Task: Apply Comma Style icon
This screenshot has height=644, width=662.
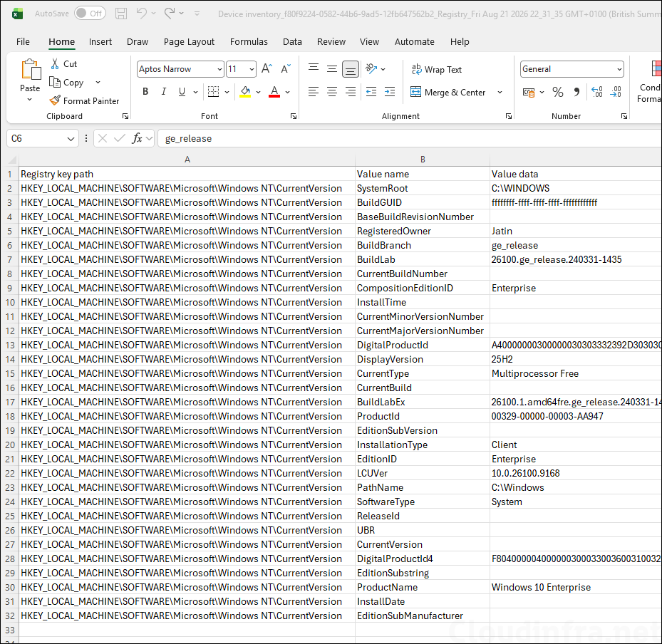Action: pyautogui.click(x=576, y=92)
